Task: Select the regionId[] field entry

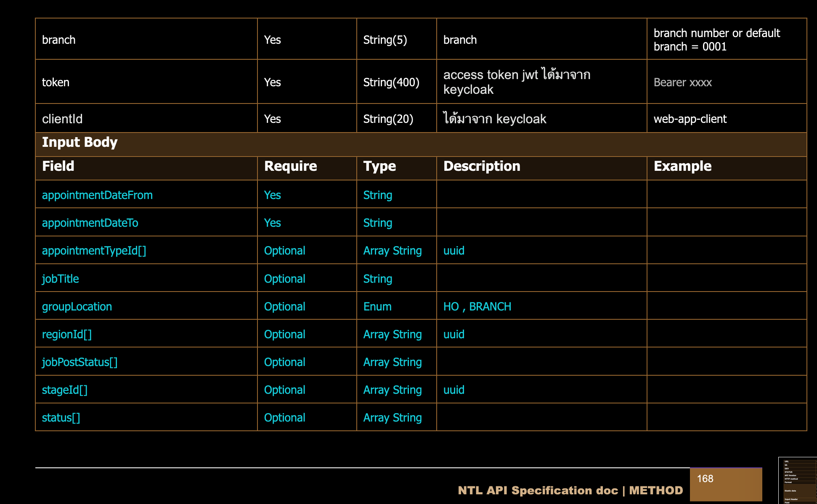Action: [x=67, y=334]
